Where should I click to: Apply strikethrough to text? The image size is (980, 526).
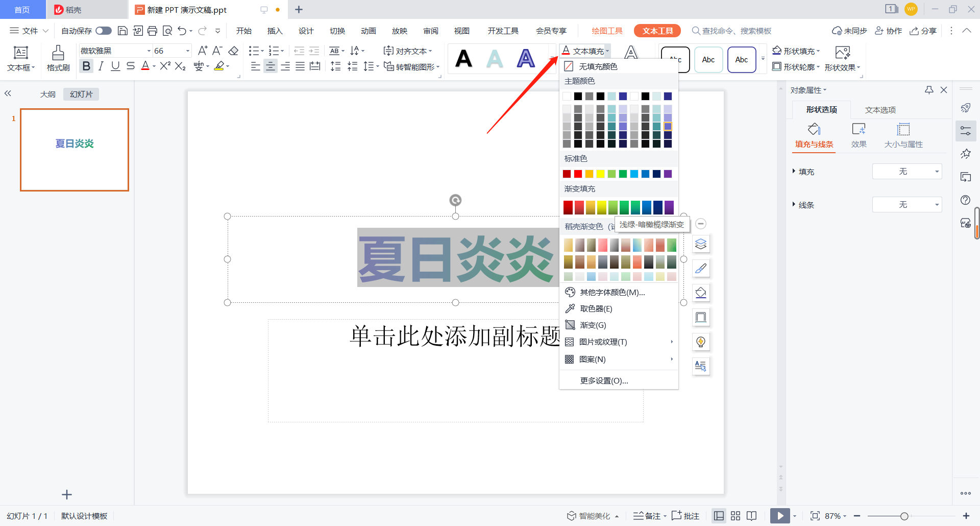click(131, 66)
